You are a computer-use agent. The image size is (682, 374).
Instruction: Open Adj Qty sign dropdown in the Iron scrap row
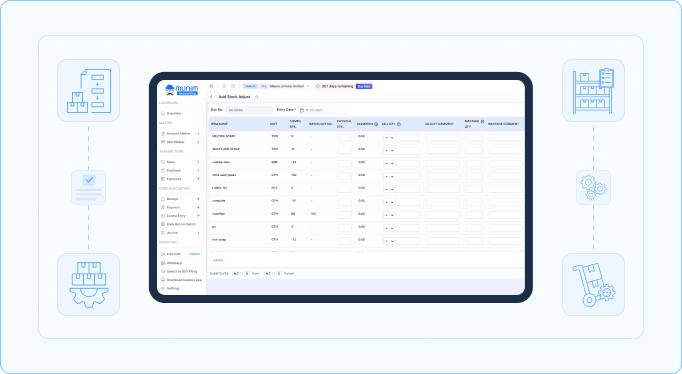389,241
